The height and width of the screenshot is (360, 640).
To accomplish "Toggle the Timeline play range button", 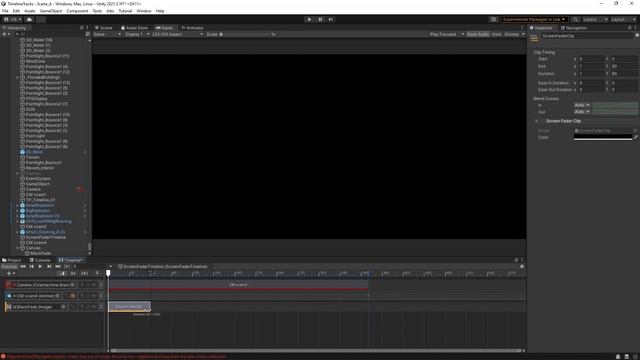I will (x=67, y=267).
